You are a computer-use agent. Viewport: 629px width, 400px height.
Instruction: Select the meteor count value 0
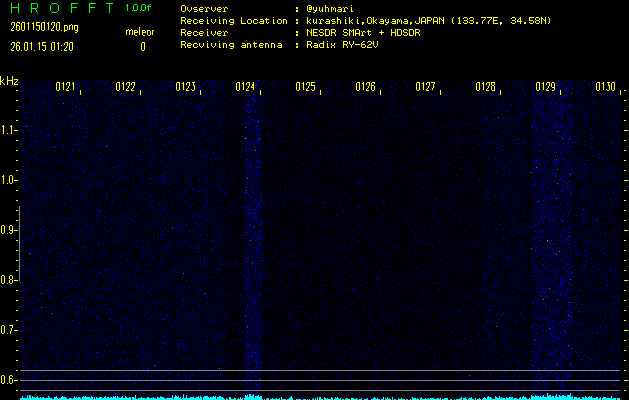pos(142,46)
